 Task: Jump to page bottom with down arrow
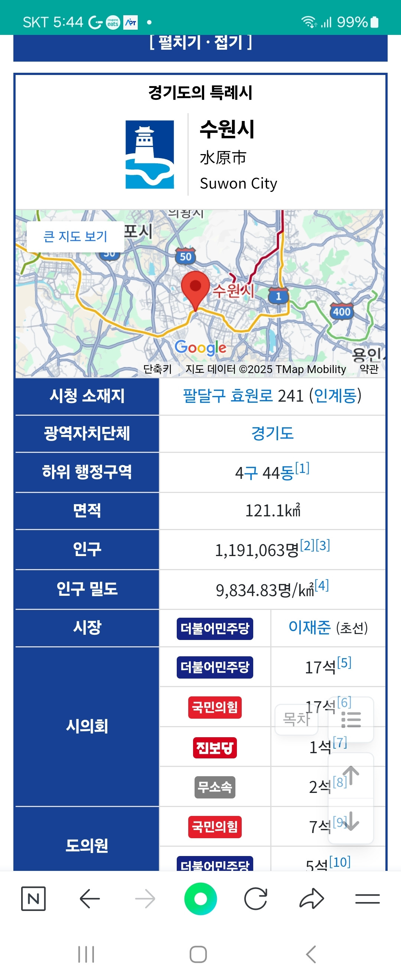pos(351,821)
